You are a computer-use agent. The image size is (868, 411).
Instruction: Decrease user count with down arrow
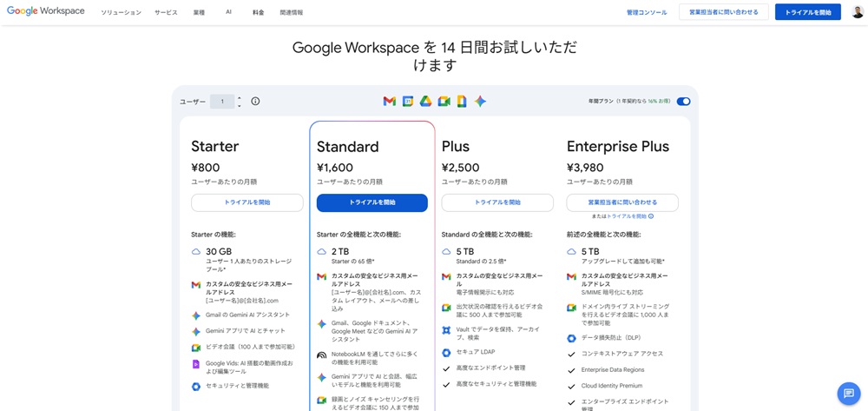pyautogui.click(x=240, y=106)
